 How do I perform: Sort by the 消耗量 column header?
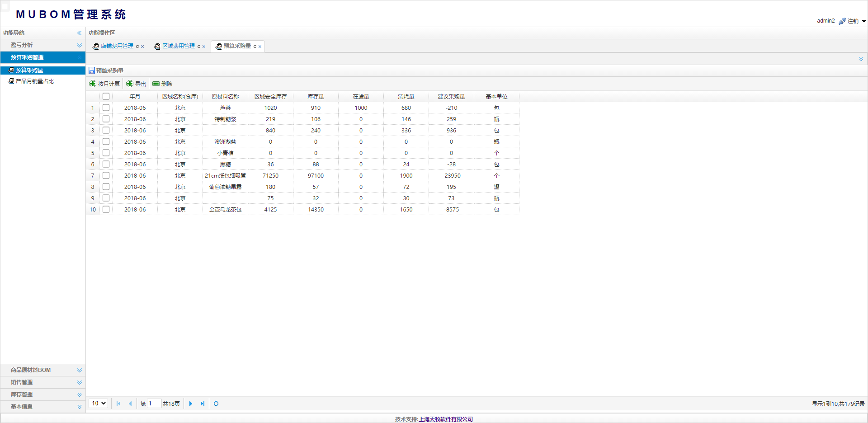pyautogui.click(x=406, y=97)
